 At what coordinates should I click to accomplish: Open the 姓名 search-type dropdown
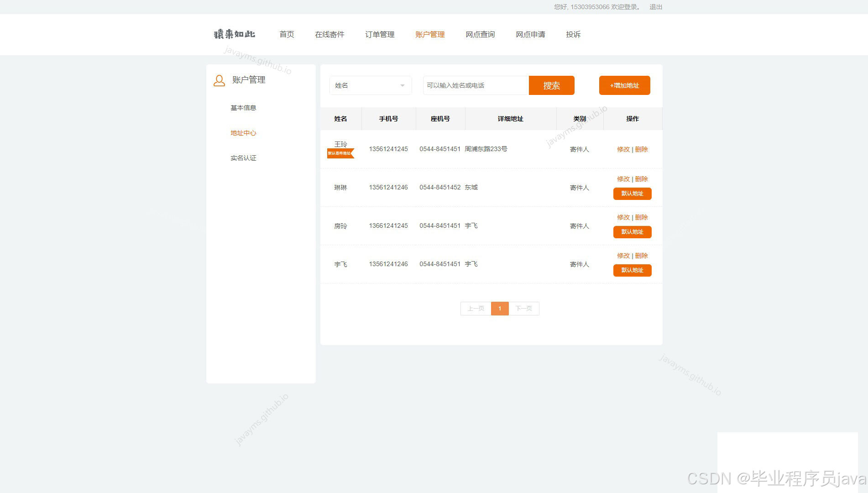371,85
